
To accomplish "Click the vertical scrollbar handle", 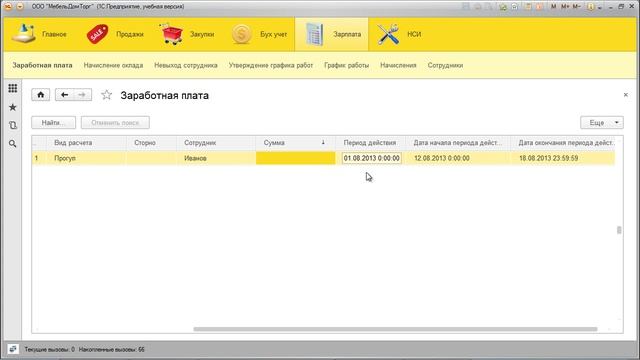I will click(619, 230).
